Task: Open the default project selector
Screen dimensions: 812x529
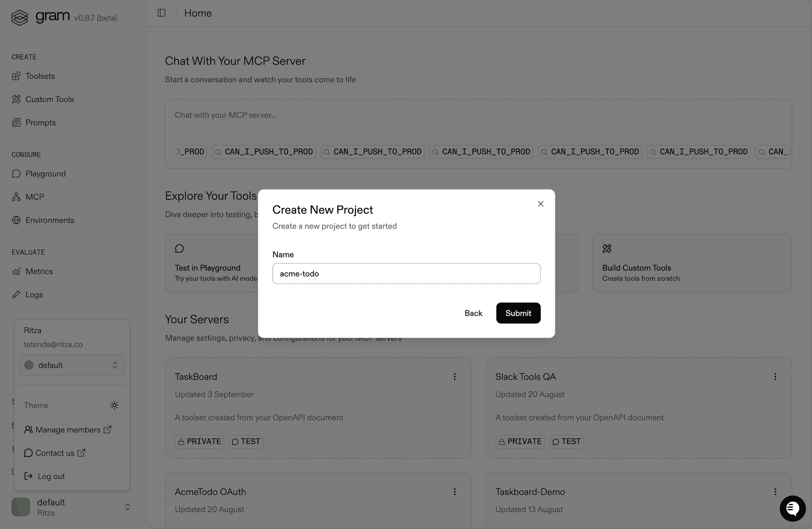Action: tap(71, 365)
